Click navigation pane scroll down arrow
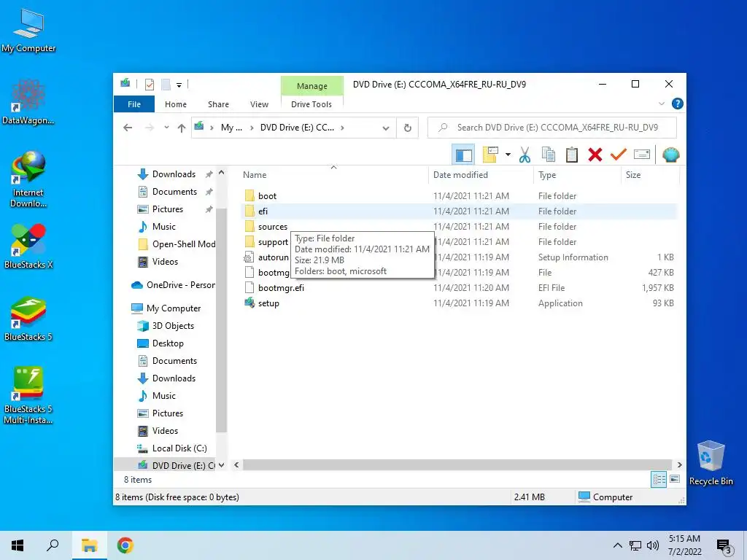 (221, 465)
